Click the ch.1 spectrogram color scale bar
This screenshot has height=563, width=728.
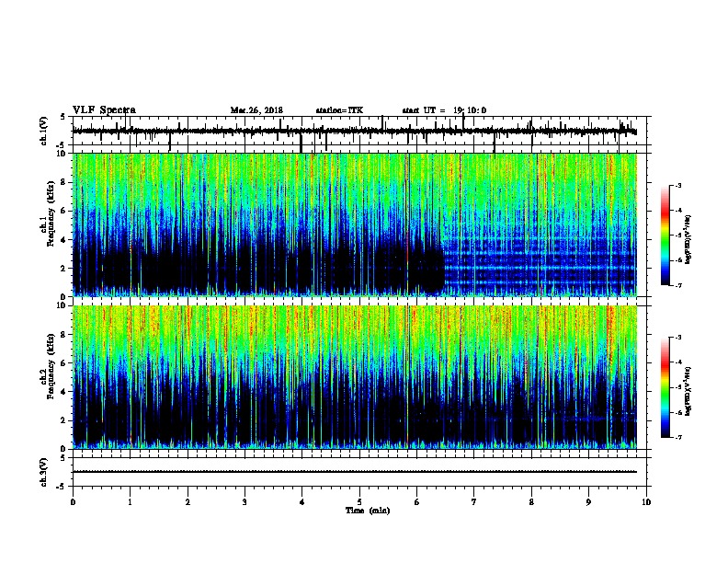(x=665, y=236)
